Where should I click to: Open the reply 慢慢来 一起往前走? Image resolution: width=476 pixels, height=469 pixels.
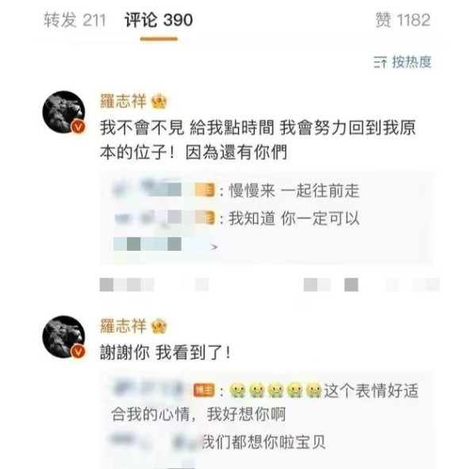tap(294, 190)
